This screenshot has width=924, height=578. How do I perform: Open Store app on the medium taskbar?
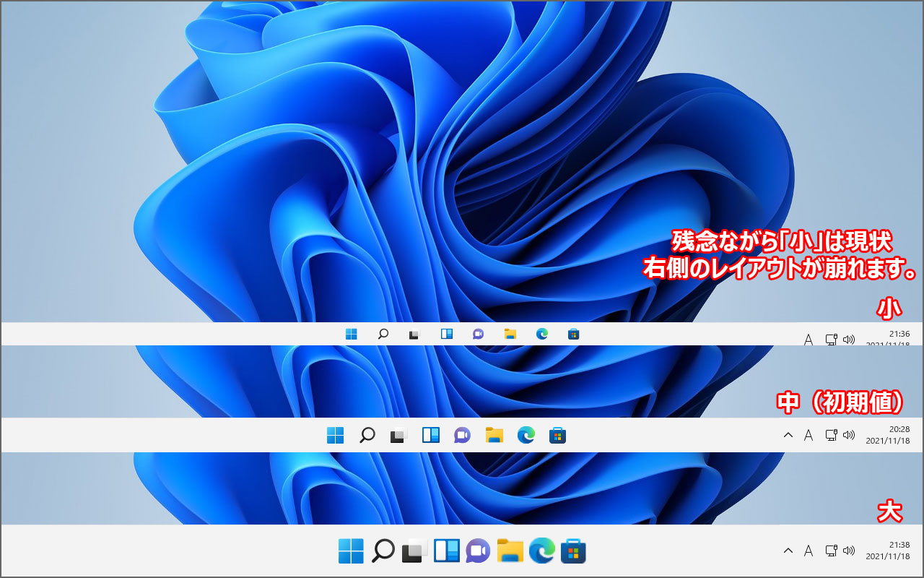[x=557, y=435]
